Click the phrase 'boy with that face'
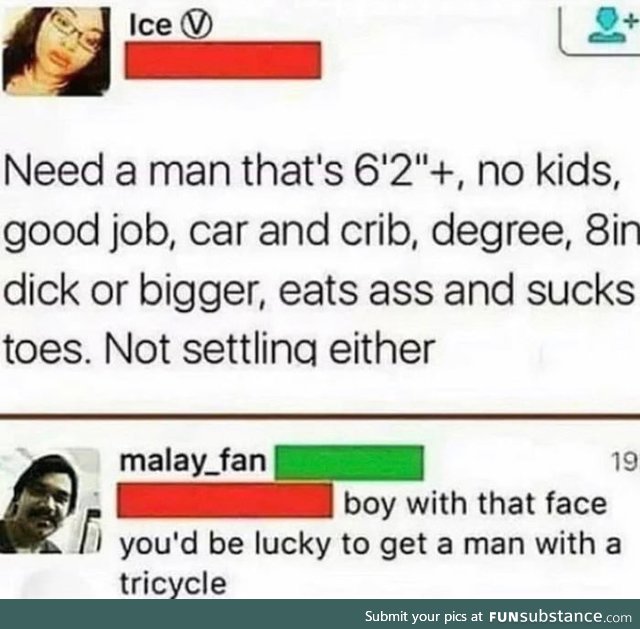The image size is (640, 629). pos(475,504)
